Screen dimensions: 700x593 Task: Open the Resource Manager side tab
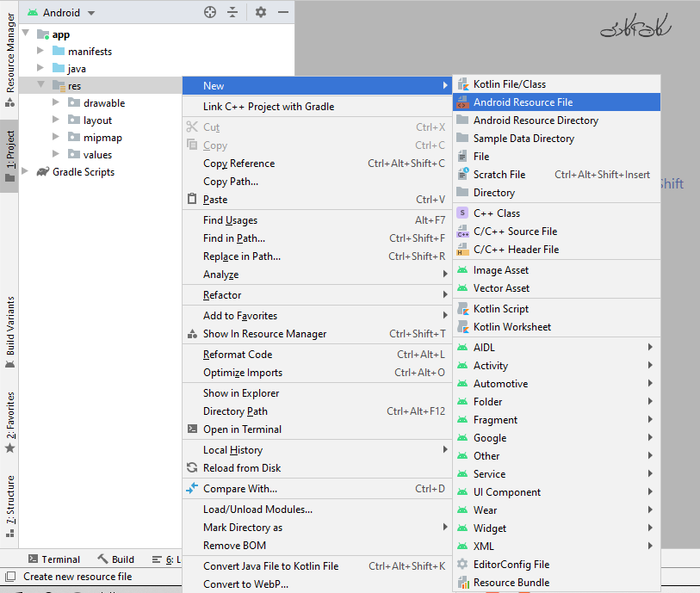coord(9,59)
